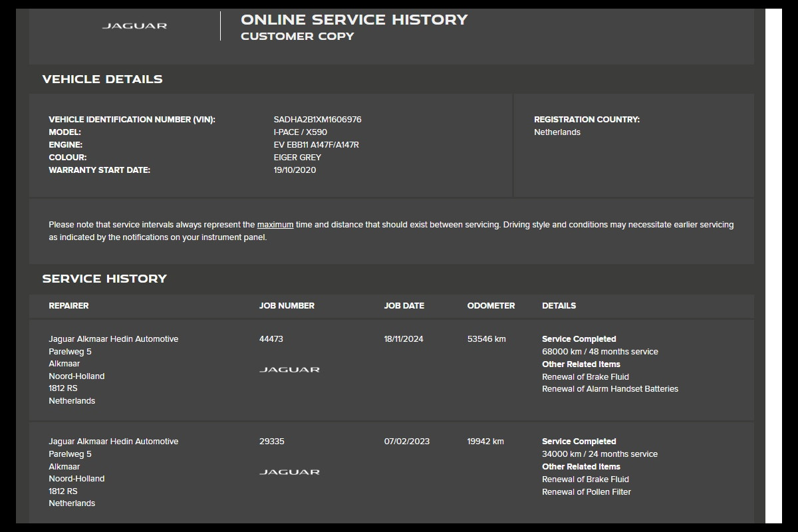Click the Service History section heading
The image size is (798, 532).
coord(104,279)
